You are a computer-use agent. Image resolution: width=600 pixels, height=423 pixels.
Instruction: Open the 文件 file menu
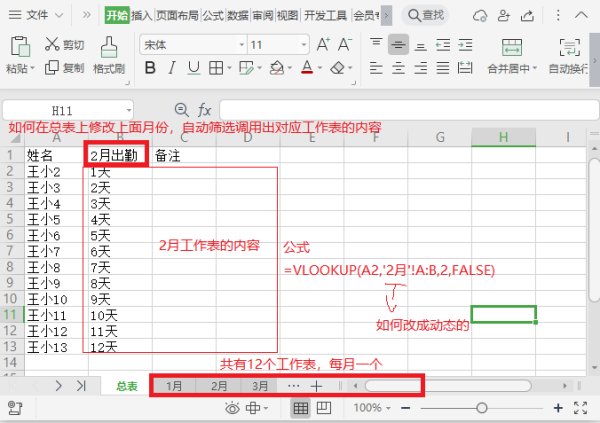36,15
